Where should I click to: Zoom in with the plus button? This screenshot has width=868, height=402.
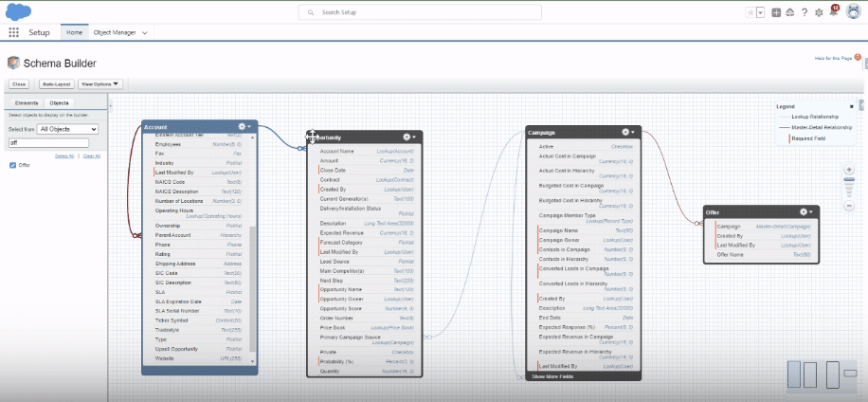click(x=849, y=170)
